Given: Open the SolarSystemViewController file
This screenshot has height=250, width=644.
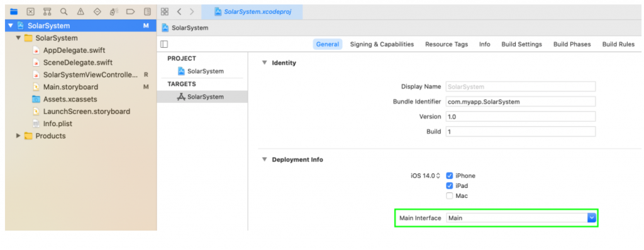Looking at the screenshot, I should pos(91,75).
